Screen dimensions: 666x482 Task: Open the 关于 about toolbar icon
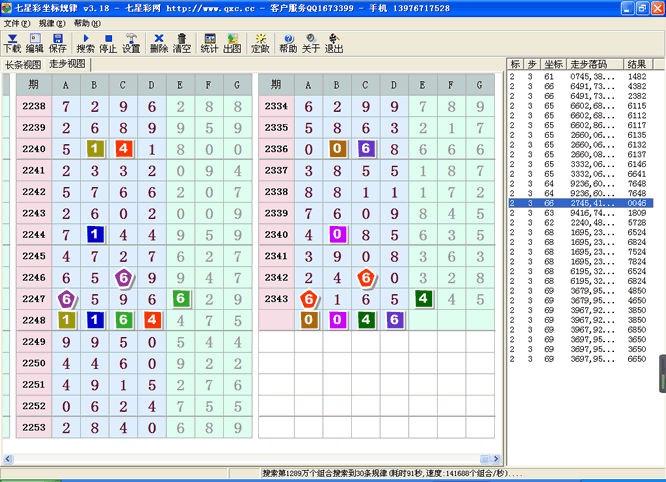(x=311, y=43)
